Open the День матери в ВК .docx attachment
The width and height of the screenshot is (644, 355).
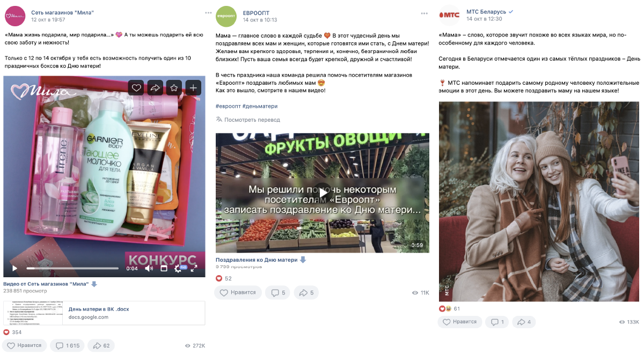(104, 313)
